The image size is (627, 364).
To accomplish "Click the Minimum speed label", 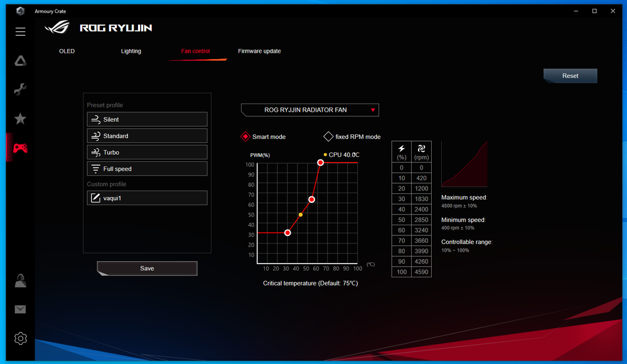I will 463,220.
